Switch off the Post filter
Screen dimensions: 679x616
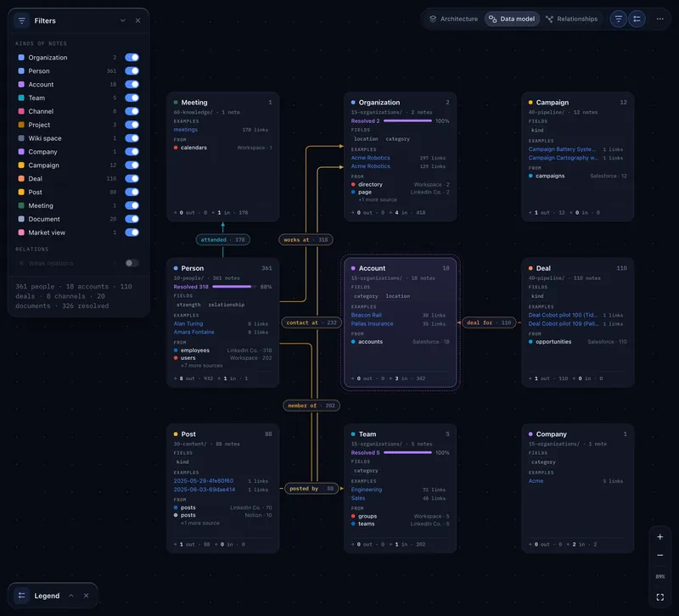pos(132,192)
